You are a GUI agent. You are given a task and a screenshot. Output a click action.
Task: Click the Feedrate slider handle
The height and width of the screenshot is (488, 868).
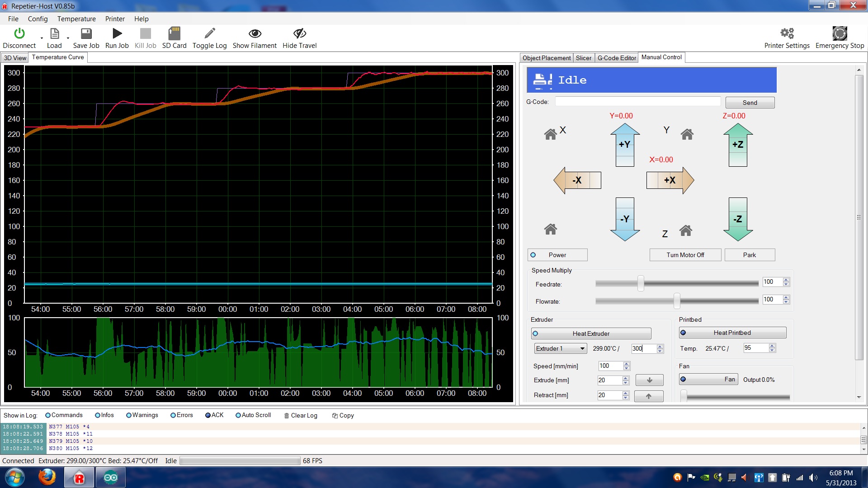tap(641, 283)
